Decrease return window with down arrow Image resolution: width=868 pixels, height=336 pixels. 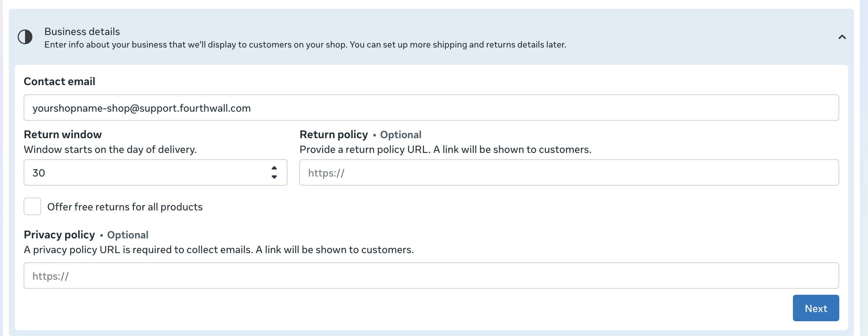click(274, 177)
